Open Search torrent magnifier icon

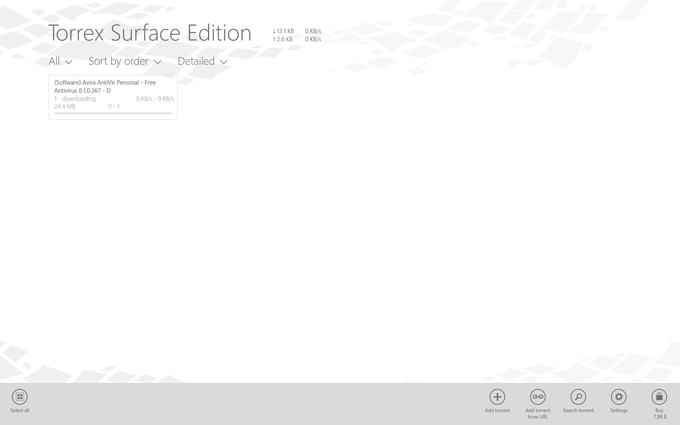pyautogui.click(x=578, y=397)
